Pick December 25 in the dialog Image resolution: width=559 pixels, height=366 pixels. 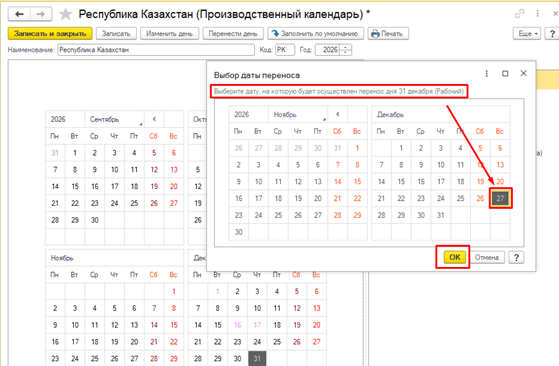click(461, 199)
